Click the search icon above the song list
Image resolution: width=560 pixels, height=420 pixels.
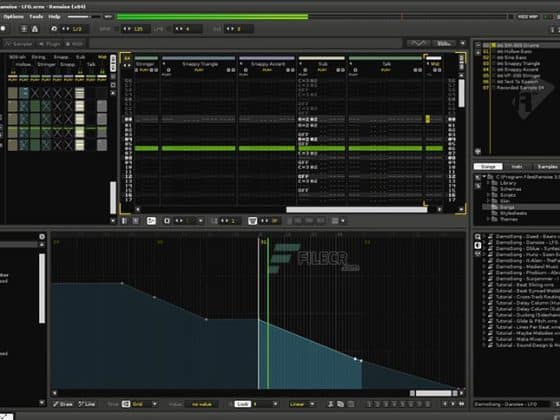tap(478, 237)
